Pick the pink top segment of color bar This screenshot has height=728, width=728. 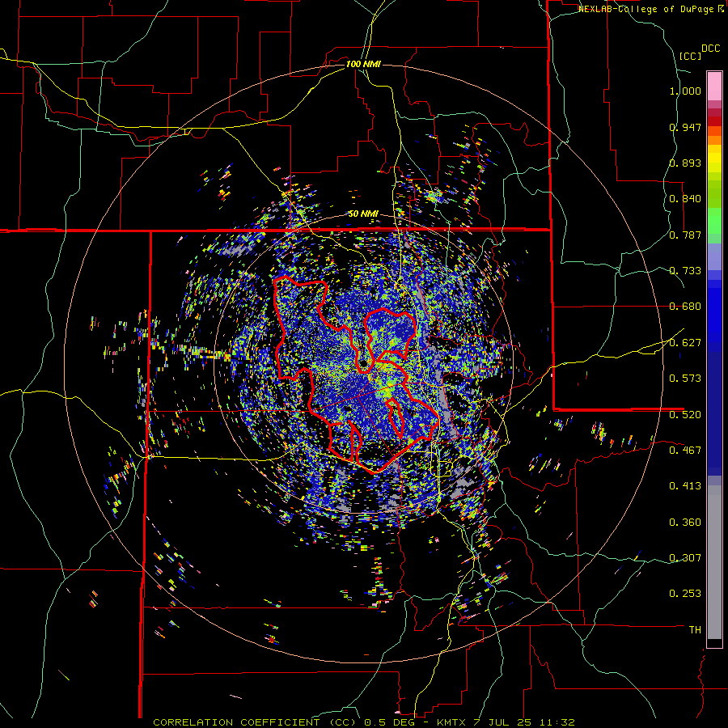(x=714, y=86)
